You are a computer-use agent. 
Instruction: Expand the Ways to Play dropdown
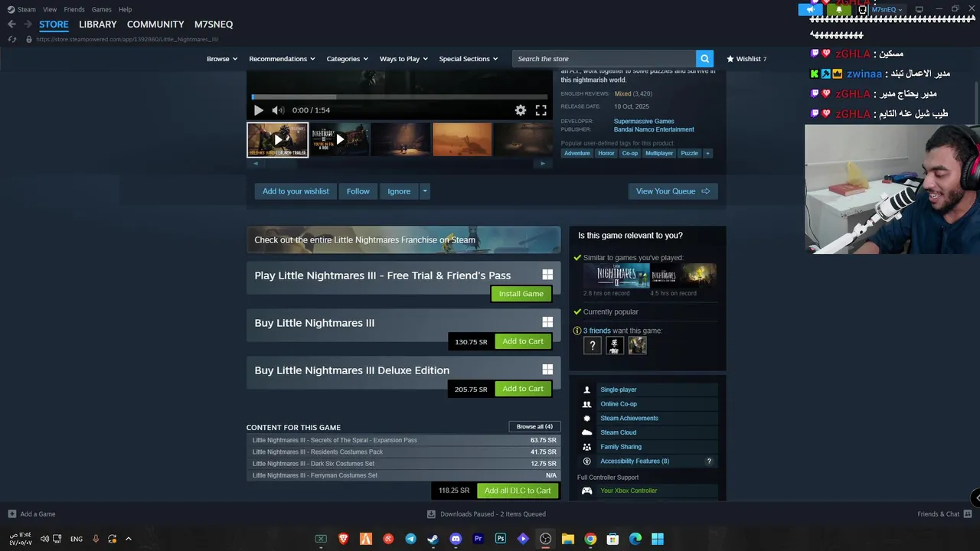(x=404, y=59)
